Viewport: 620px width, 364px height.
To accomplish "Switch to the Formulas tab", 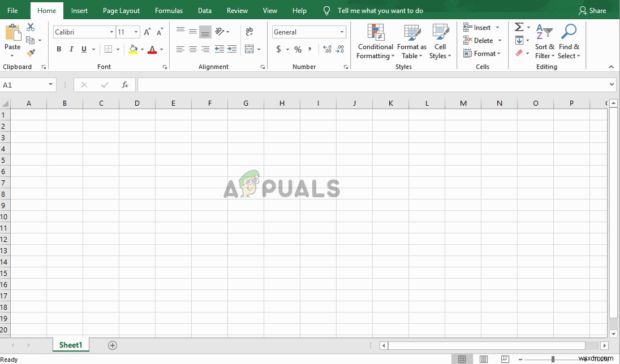I will pyautogui.click(x=169, y=11).
